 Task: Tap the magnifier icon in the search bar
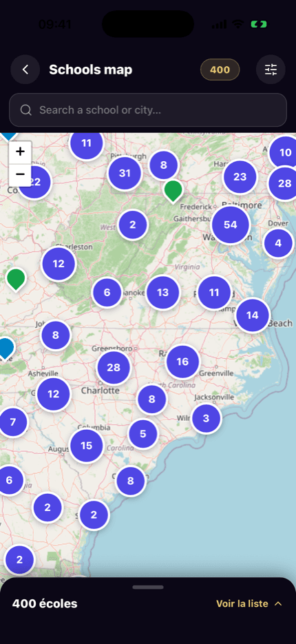coord(26,110)
